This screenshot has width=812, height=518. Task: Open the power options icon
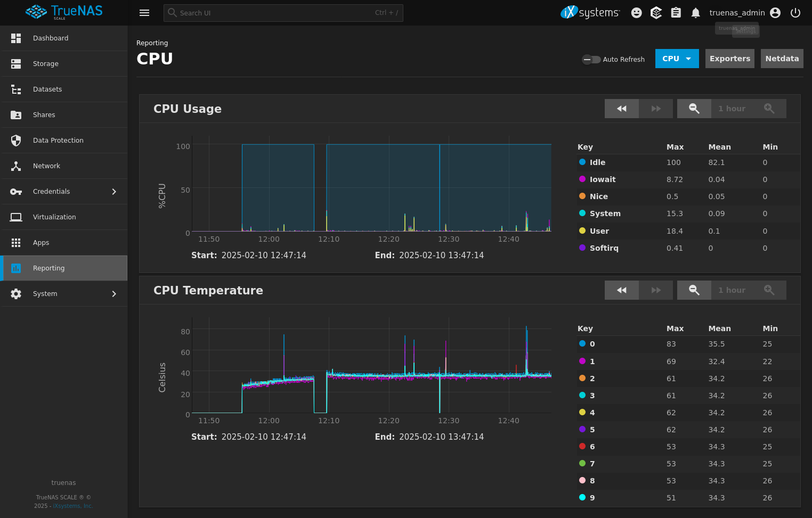click(795, 12)
